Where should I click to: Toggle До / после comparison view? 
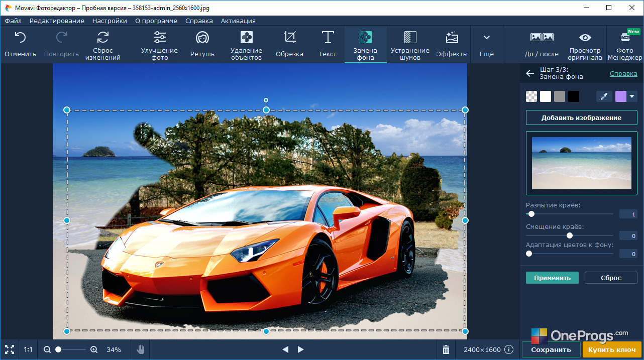[x=542, y=44]
